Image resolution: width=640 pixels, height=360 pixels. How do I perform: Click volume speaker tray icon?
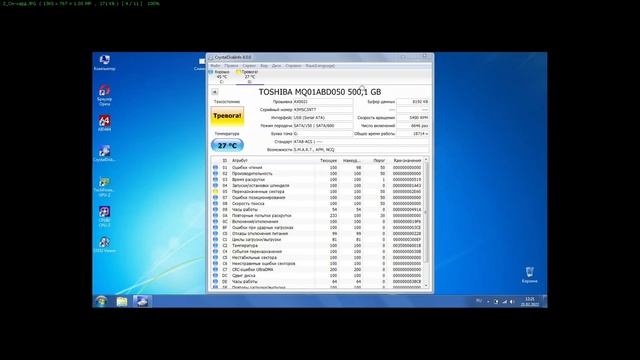[x=512, y=302]
